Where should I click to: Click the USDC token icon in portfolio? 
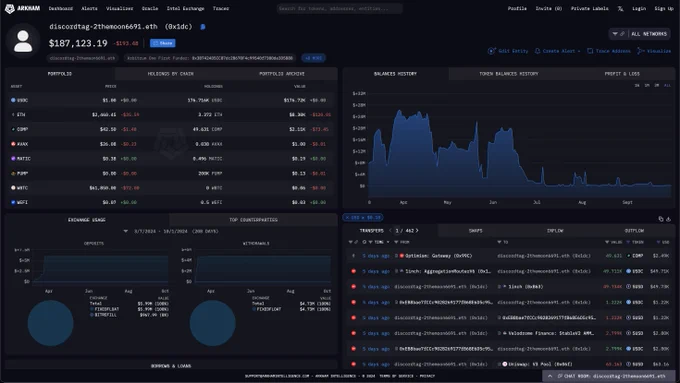13,100
